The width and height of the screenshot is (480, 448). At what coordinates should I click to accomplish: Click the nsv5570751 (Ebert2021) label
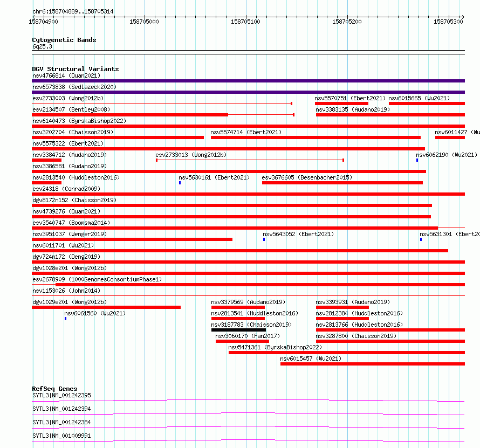pyautogui.click(x=350, y=98)
